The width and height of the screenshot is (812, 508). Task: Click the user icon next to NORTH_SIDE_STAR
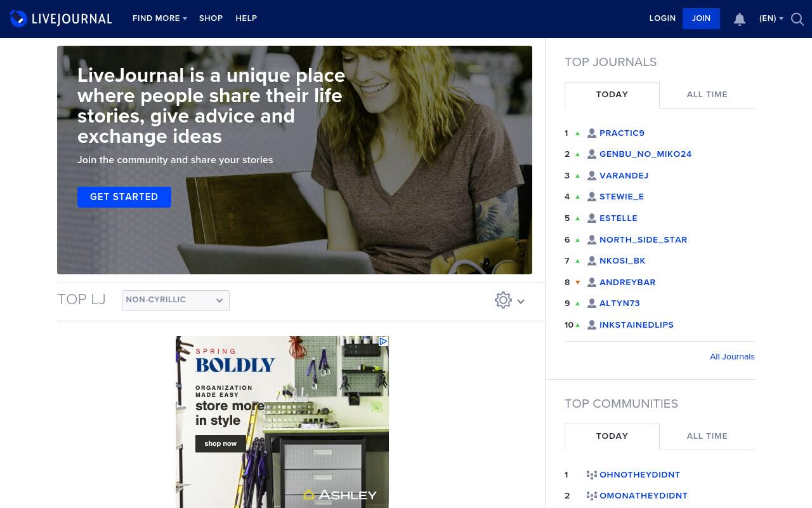pyautogui.click(x=592, y=240)
